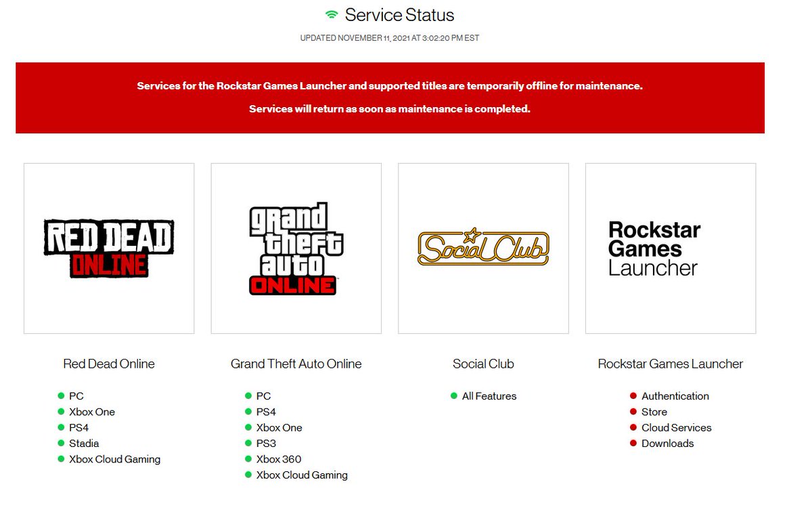Open the Social Club logo card

pyautogui.click(x=483, y=249)
